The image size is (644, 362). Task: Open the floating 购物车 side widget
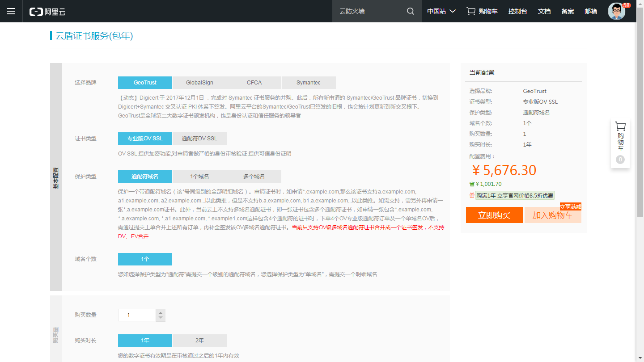[620, 143]
